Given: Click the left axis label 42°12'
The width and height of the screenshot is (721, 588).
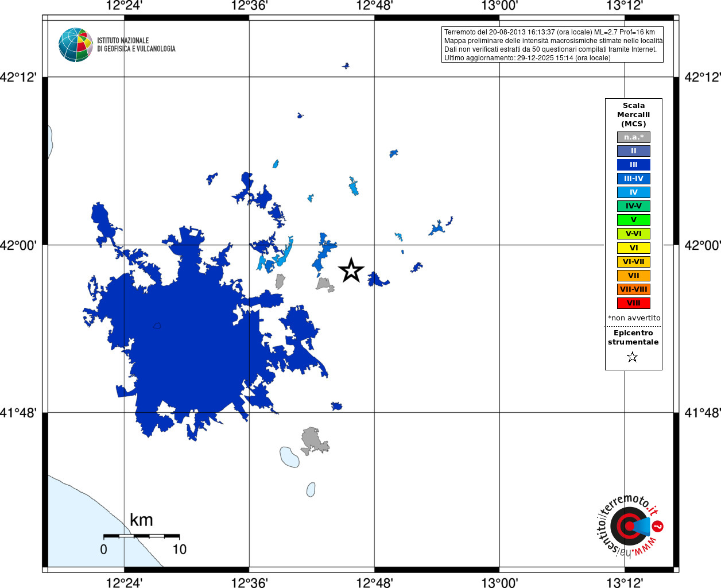Looking at the screenshot, I should 18,77.
